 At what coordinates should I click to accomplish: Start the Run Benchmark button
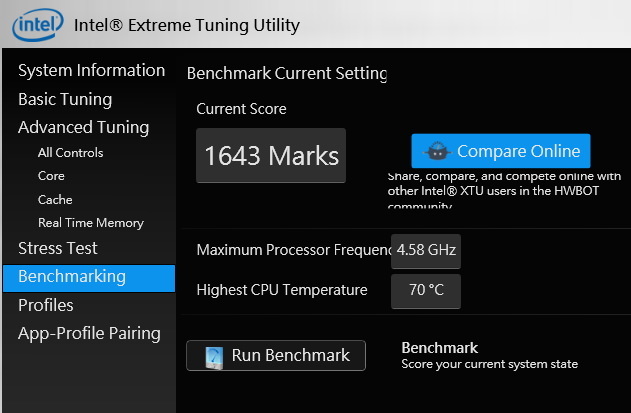[x=276, y=355]
